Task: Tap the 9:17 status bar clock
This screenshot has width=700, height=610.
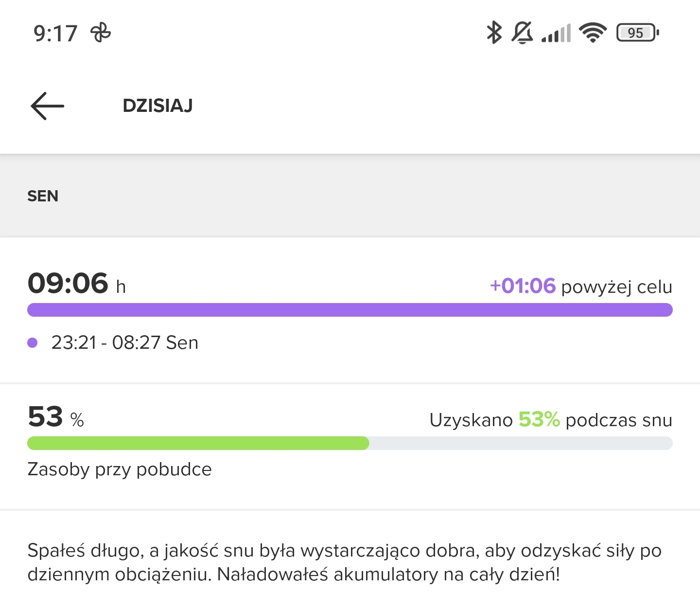Action: 55,34
